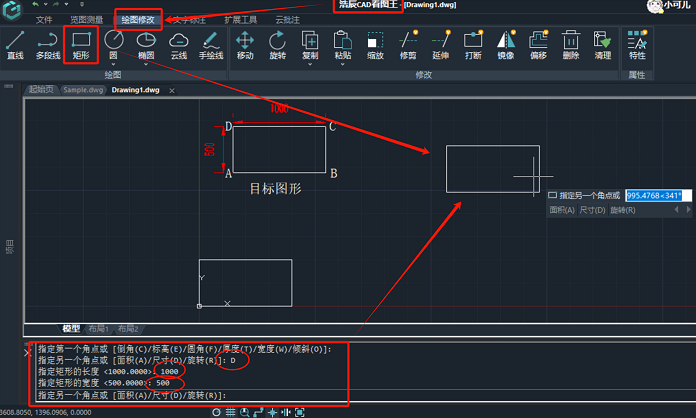Pick the 云线 (Revision cloud) tool
The height and width of the screenshot is (418, 696).
coord(179,45)
